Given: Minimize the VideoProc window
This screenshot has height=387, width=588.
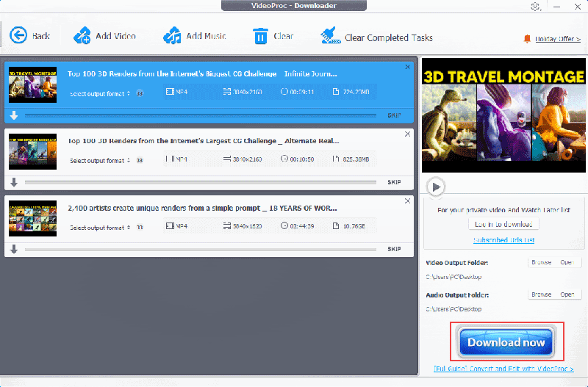Looking at the screenshot, I should [x=557, y=7].
